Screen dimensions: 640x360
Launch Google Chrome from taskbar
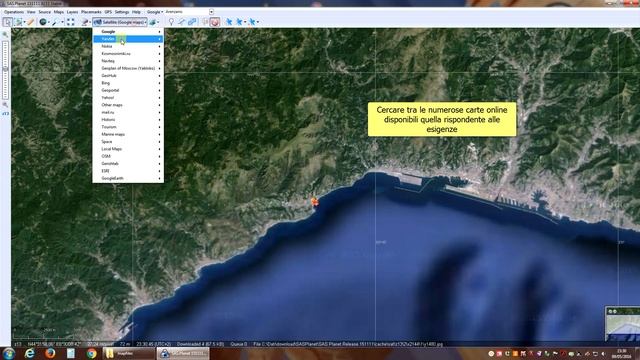[91, 353]
